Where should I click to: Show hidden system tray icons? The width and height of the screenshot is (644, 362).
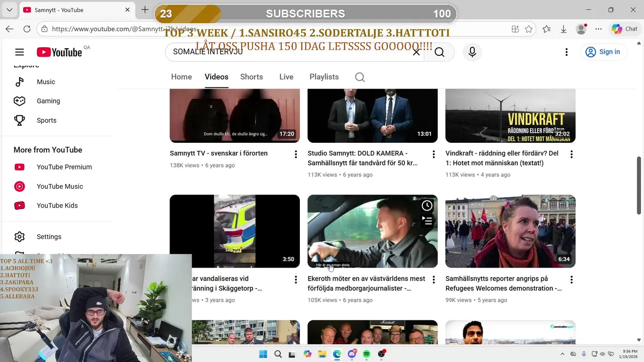click(x=562, y=354)
